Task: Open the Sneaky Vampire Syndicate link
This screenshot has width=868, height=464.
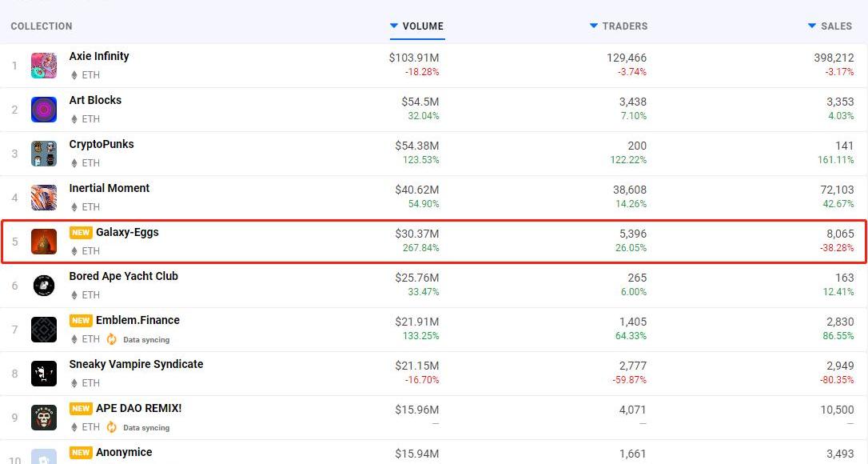Action: tap(136, 364)
